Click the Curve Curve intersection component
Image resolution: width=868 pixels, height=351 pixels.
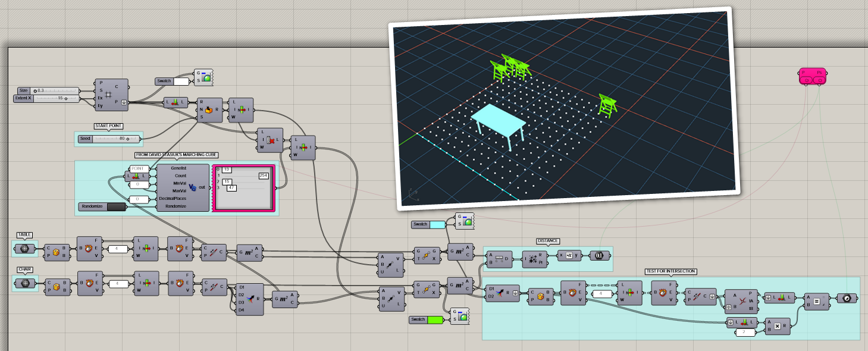(741, 302)
